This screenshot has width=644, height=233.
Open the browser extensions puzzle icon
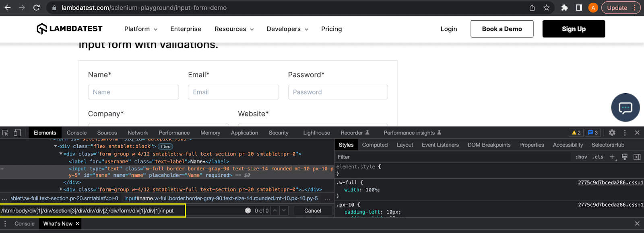pyautogui.click(x=564, y=8)
